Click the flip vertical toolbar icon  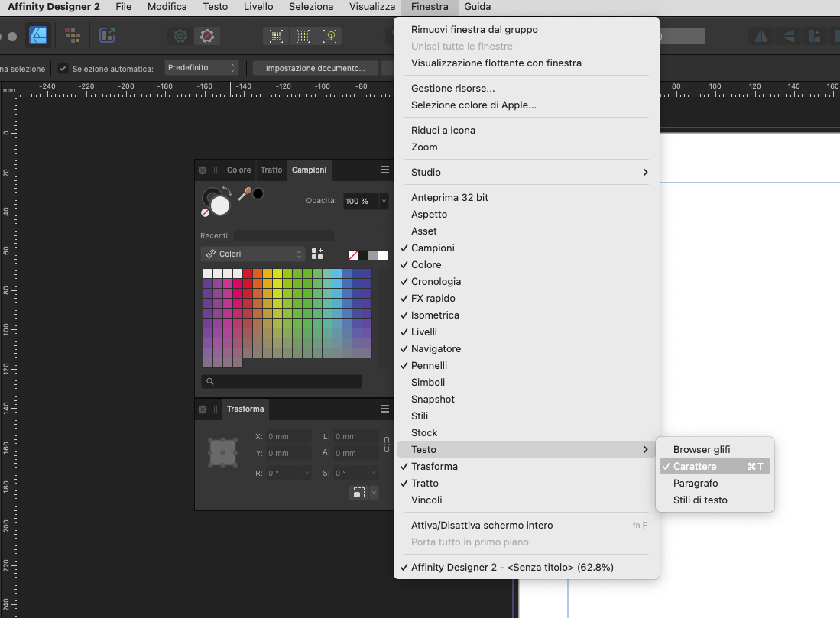pyautogui.click(x=789, y=36)
